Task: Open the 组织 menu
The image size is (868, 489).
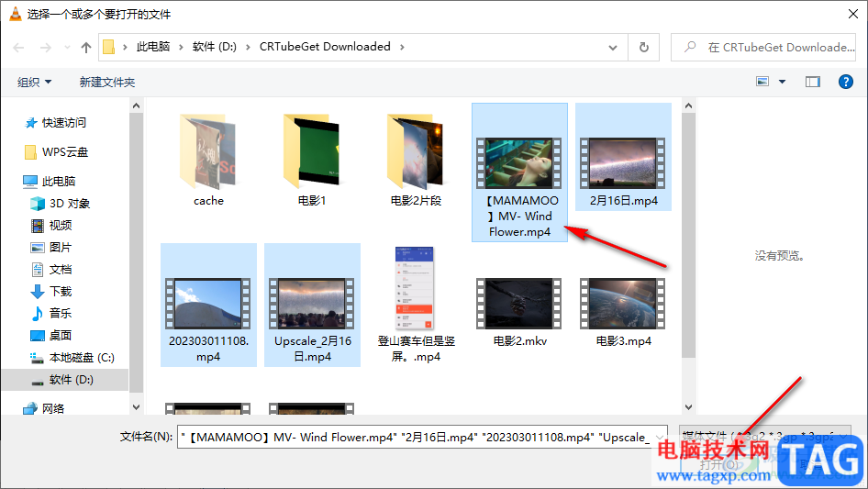Action: [34, 82]
